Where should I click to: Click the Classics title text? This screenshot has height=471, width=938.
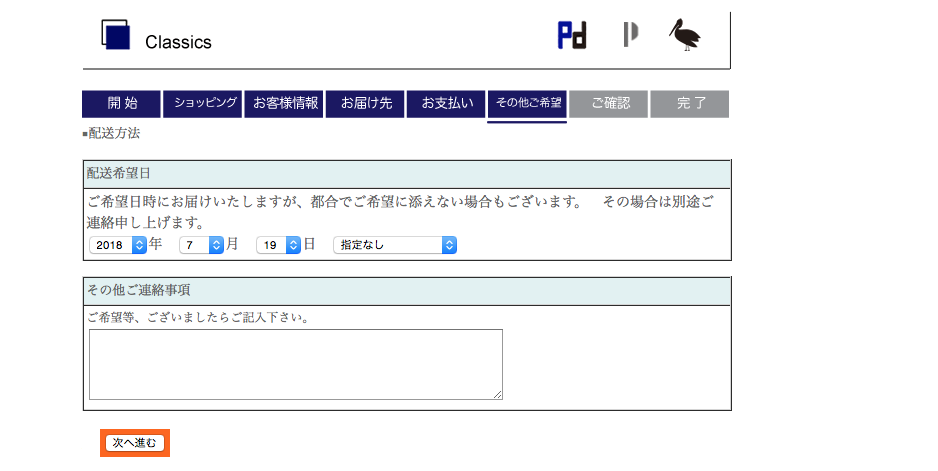pos(178,42)
